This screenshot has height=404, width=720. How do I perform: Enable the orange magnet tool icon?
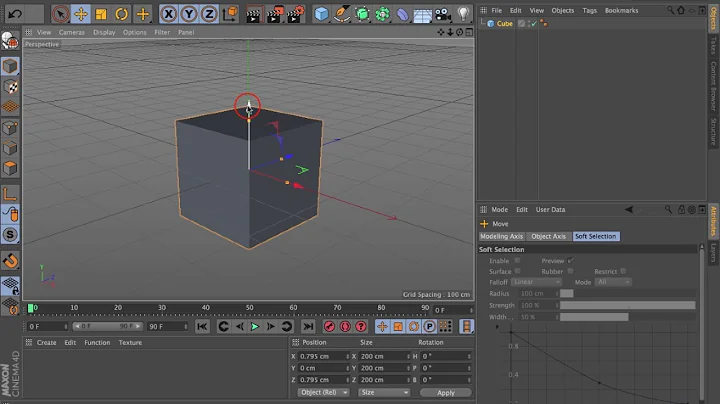click(x=10, y=260)
